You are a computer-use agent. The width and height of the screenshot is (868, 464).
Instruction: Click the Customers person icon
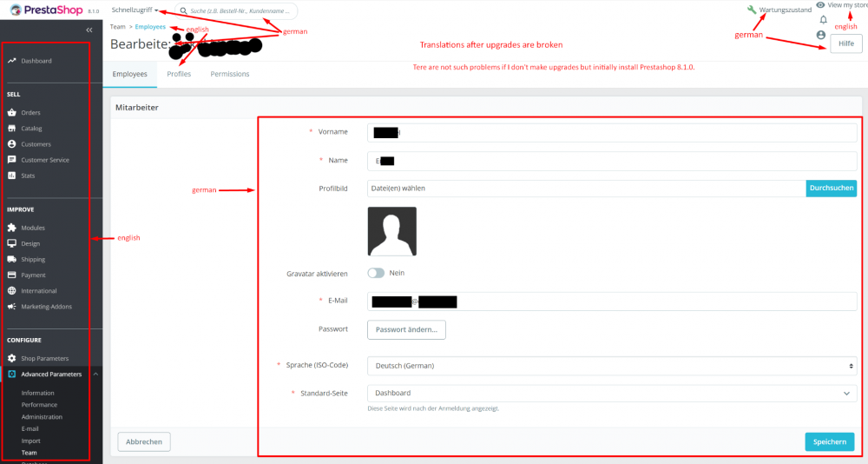11,144
